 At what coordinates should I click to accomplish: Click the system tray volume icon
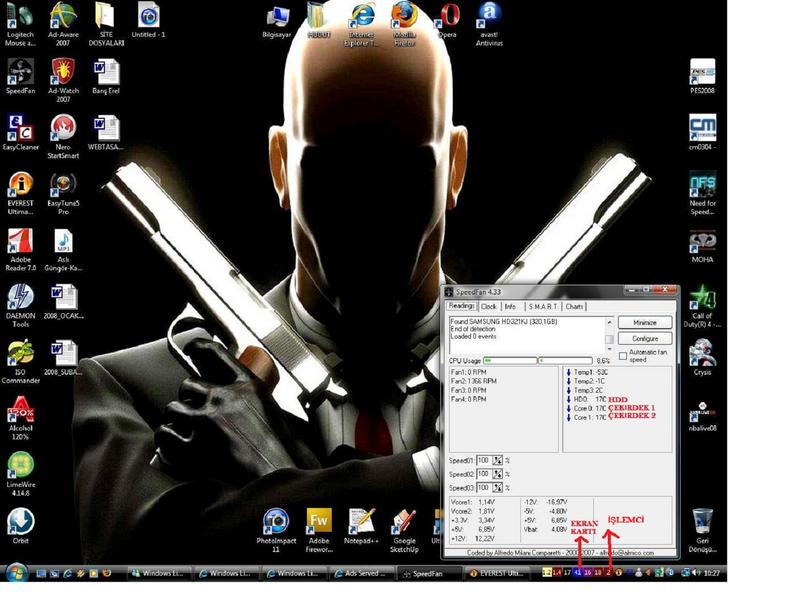click(x=696, y=573)
